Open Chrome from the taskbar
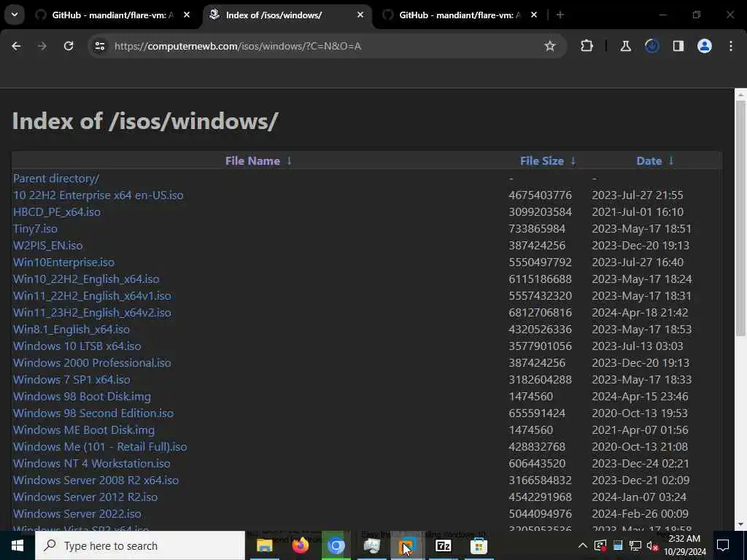Screen dimensions: 747x560 point(336,545)
